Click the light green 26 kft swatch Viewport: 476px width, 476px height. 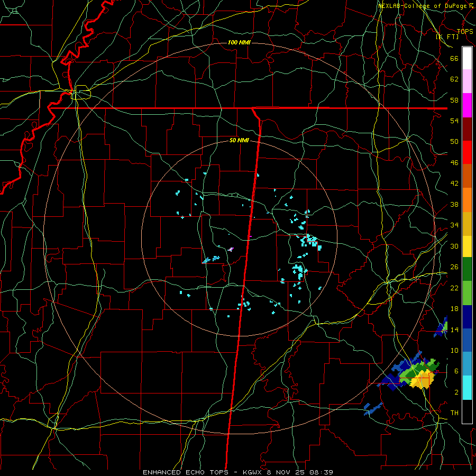click(x=467, y=293)
